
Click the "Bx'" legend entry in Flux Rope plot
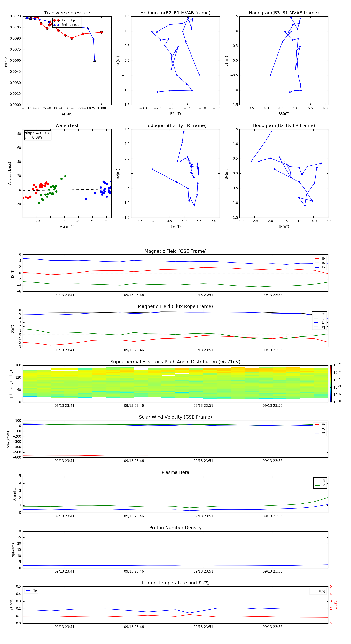point(320,314)
